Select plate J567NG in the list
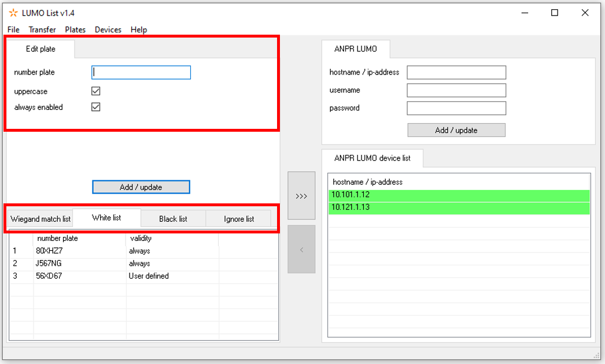The image size is (605, 364). (x=48, y=263)
